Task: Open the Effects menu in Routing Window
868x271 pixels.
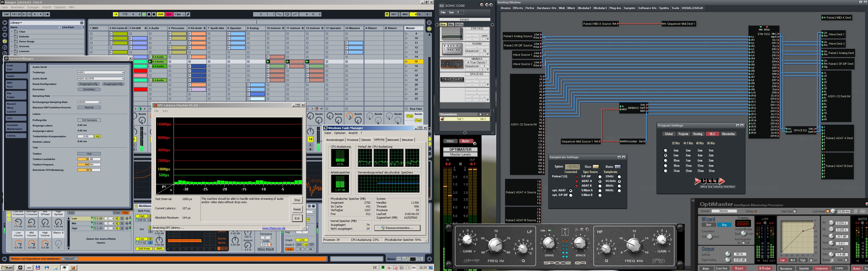Action: (x=518, y=8)
